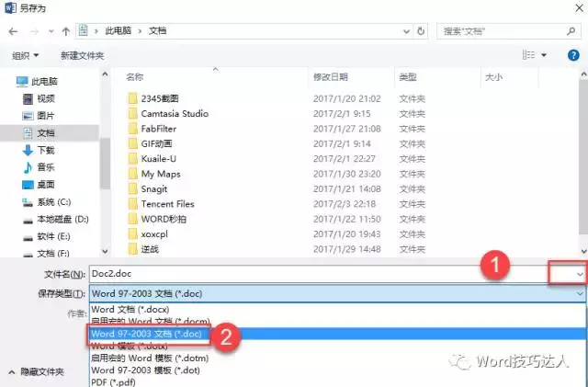This screenshot has height=387, width=588.
Task: Open the 组织 menu
Action: [x=25, y=55]
